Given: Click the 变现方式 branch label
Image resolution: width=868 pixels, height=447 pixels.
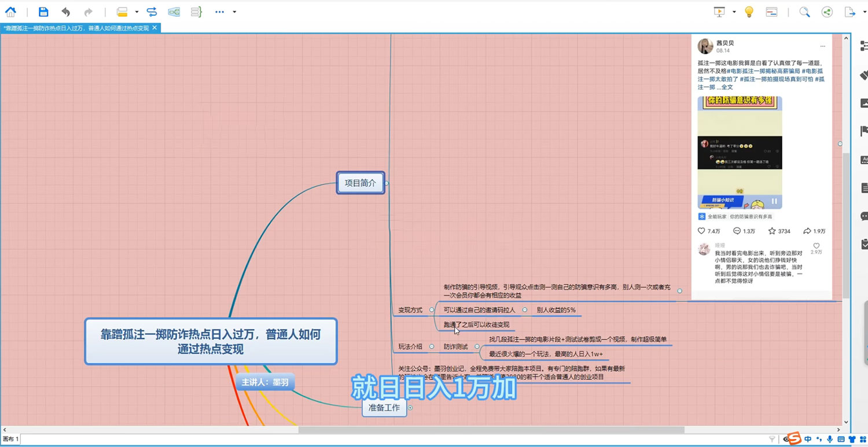Looking at the screenshot, I should click(x=411, y=310).
